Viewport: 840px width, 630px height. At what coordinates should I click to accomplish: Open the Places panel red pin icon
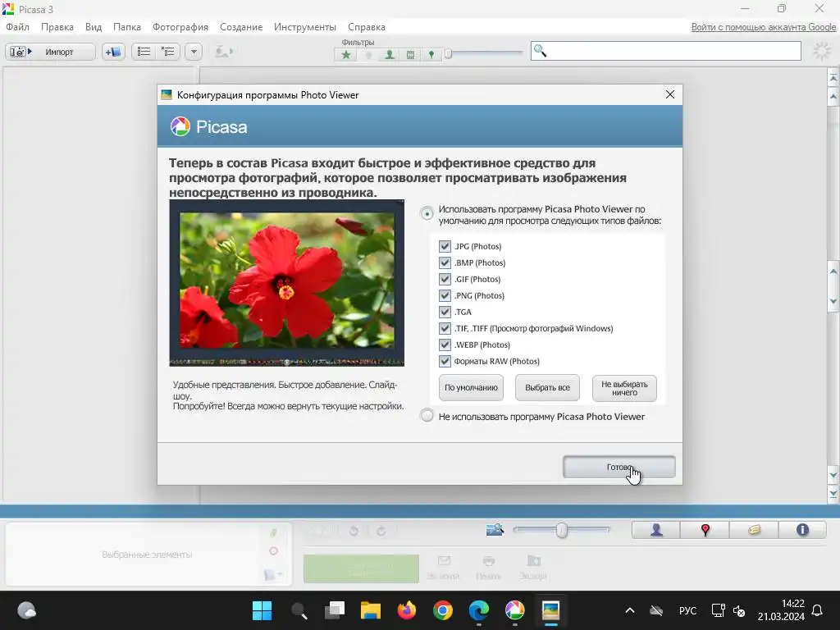point(705,530)
